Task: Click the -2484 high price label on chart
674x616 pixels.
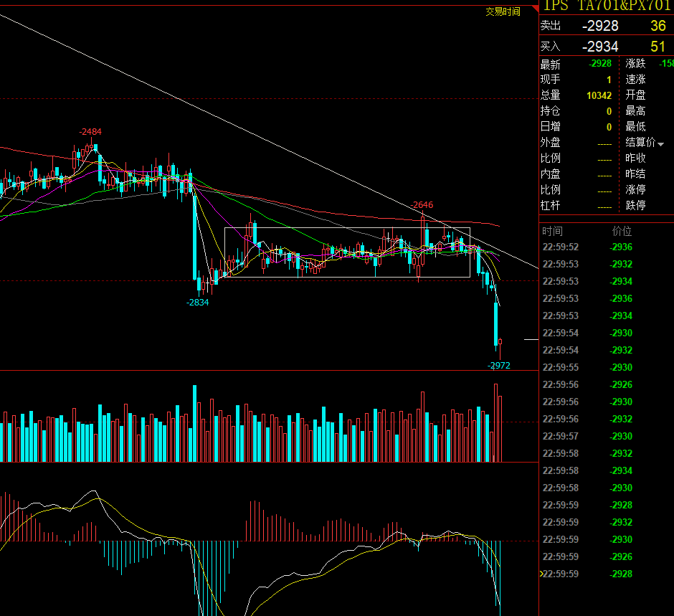Action: [90, 132]
